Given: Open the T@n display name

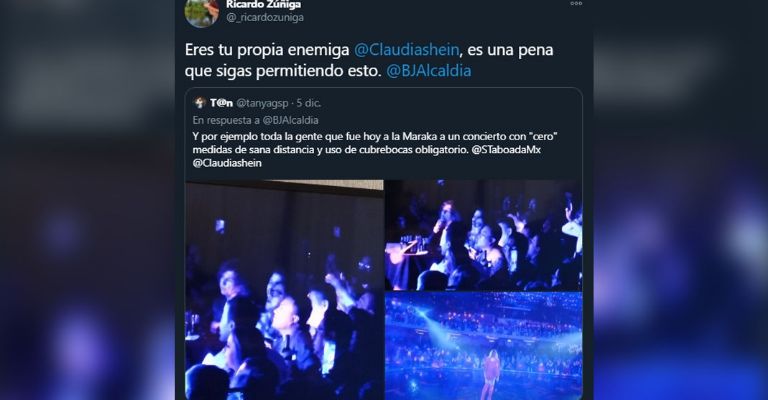Looking at the screenshot, I should [221, 103].
